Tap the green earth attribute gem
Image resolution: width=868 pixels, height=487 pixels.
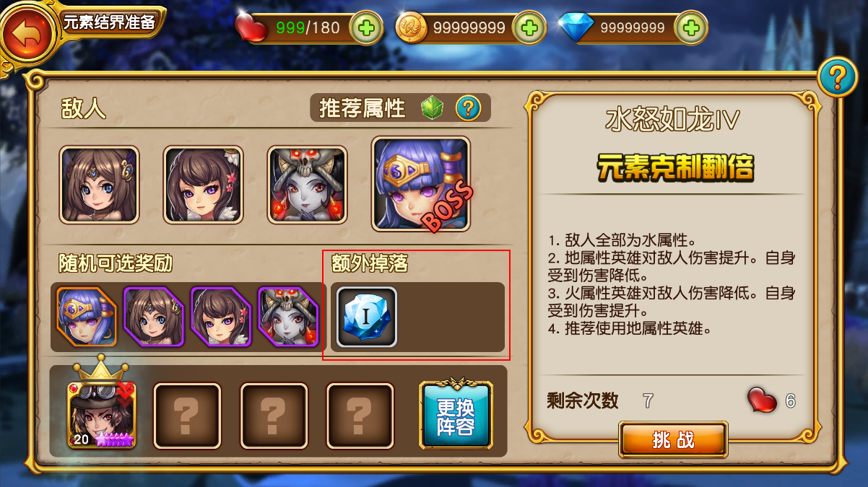[433, 108]
